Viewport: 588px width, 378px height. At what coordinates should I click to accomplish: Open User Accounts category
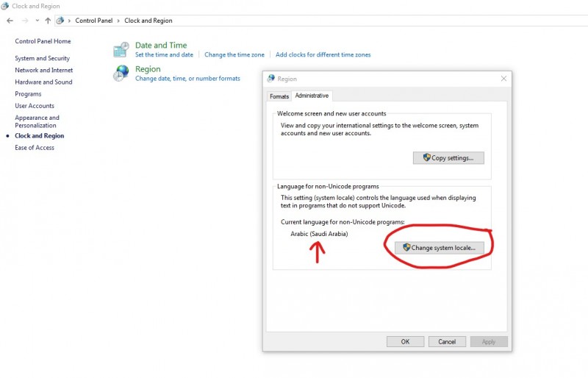pyautogui.click(x=35, y=106)
